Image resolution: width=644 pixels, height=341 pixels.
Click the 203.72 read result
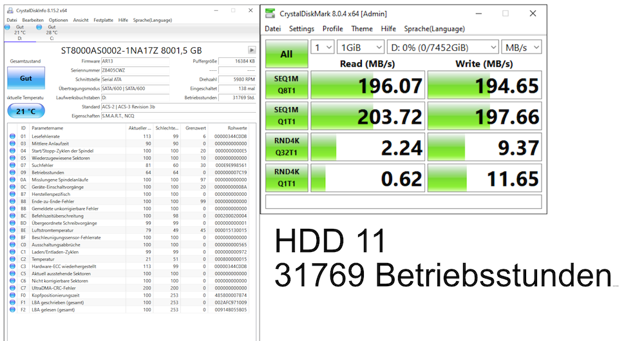[368, 116]
